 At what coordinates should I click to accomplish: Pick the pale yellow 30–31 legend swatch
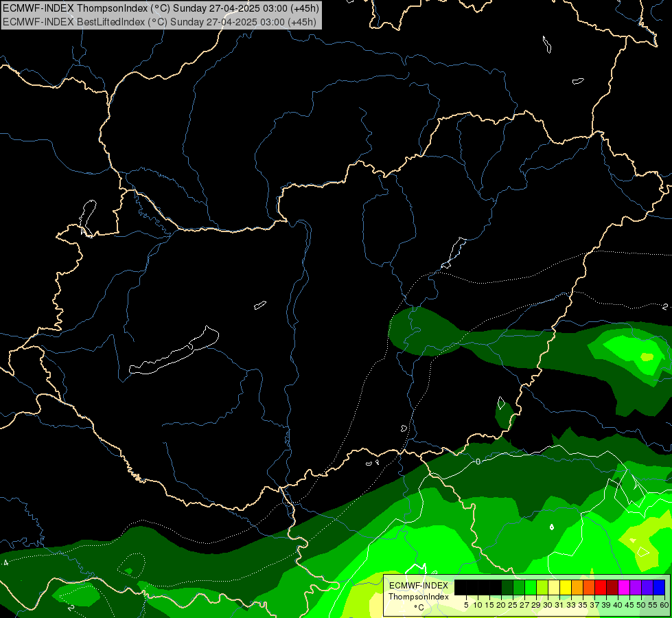coord(554,588)
